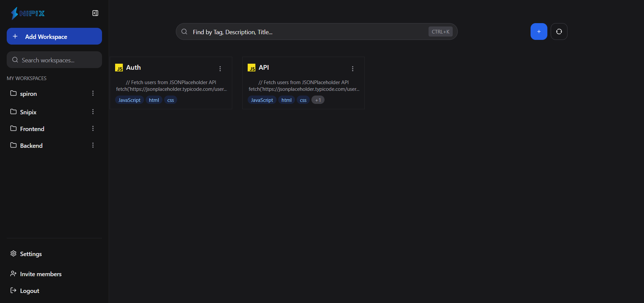Click the refresh snippets icon
This screenshot has width=644, height=303.
pyautogui.click(x=559, y=32)
